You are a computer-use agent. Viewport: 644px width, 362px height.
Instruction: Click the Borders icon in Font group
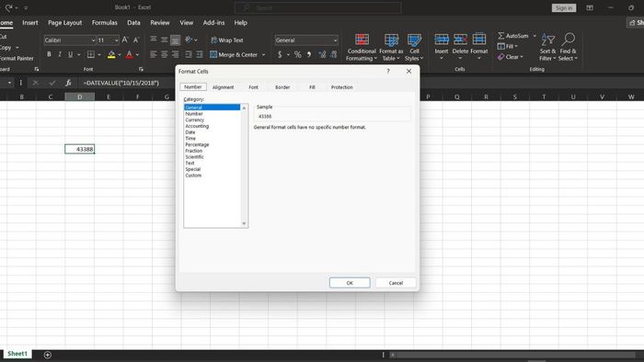tap(91, 54)
